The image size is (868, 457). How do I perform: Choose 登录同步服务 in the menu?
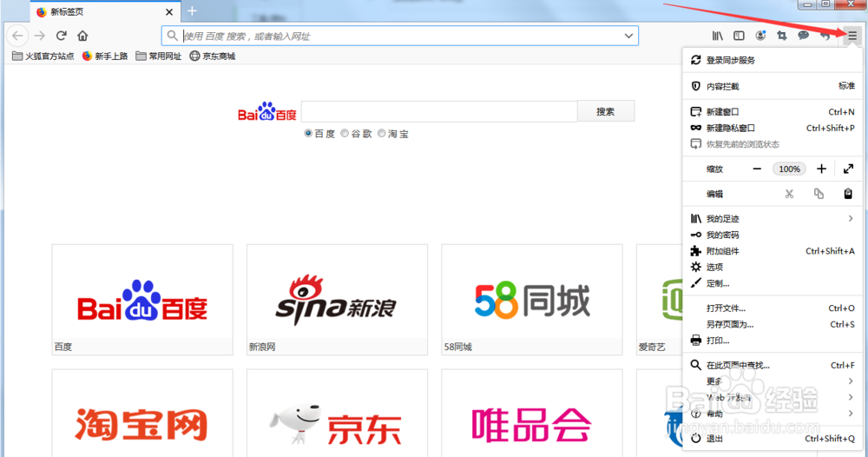773,60
